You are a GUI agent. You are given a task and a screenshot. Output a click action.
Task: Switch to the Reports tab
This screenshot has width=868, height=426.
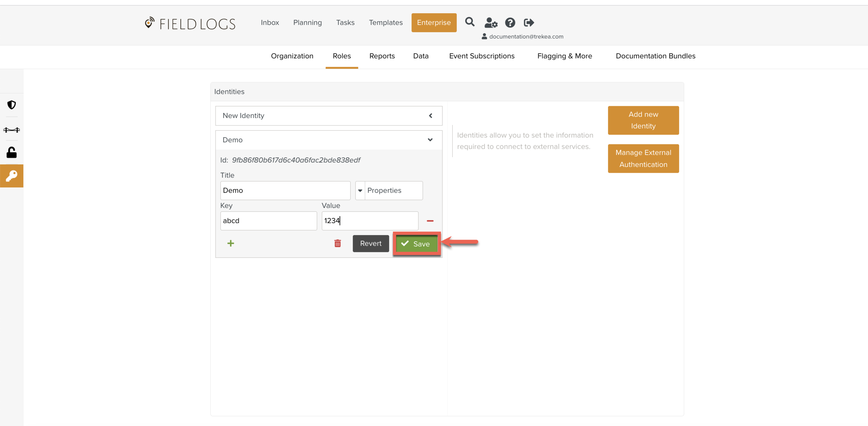[x=382, y=56]
